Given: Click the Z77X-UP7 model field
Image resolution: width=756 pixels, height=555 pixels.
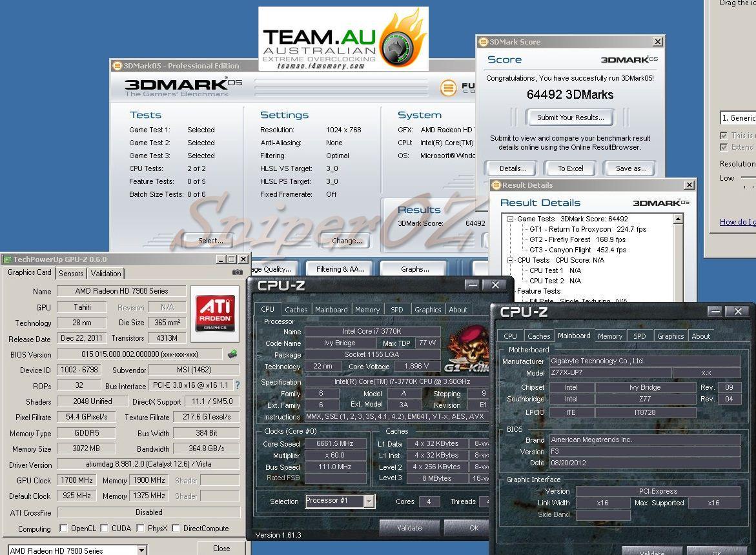Looking at the screenshot, I should click(610, 372).
